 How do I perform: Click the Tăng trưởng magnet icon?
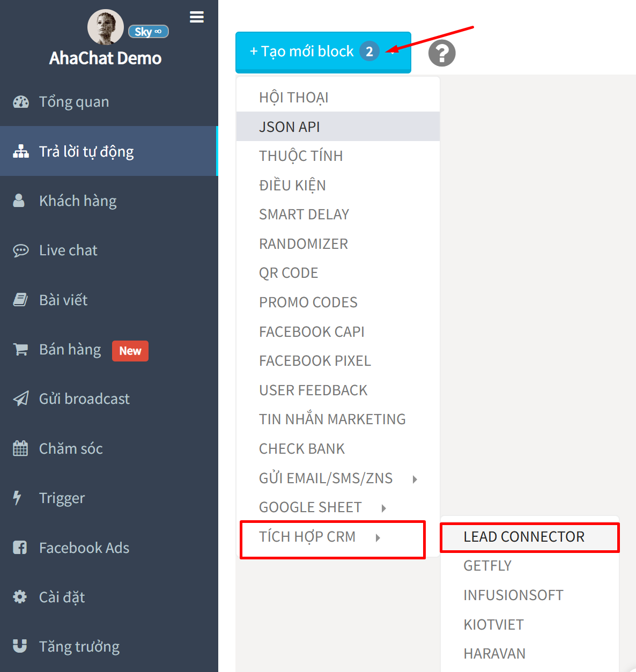tap(20, 646)
